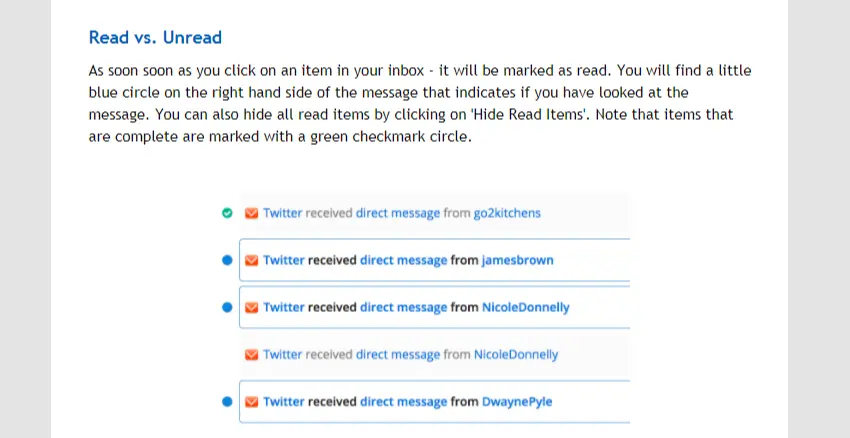Click the envelope icon in DwaynePyle row
The width and height of the screenshot is (850, 438).
(252, 402)
